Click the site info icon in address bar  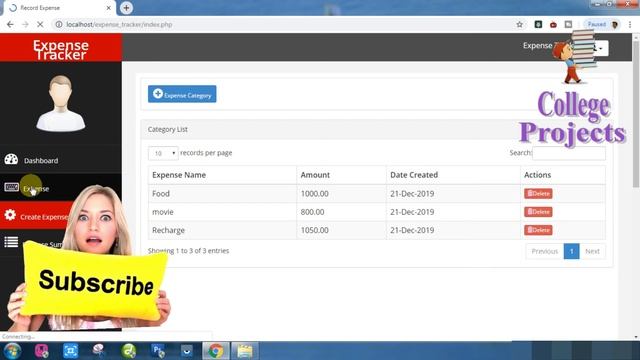(59, 24)
